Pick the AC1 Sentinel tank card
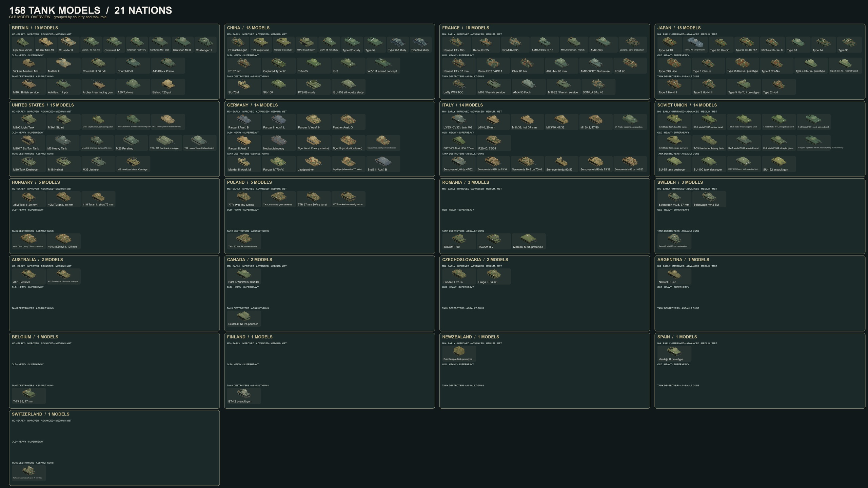 [x=29, y=277]
